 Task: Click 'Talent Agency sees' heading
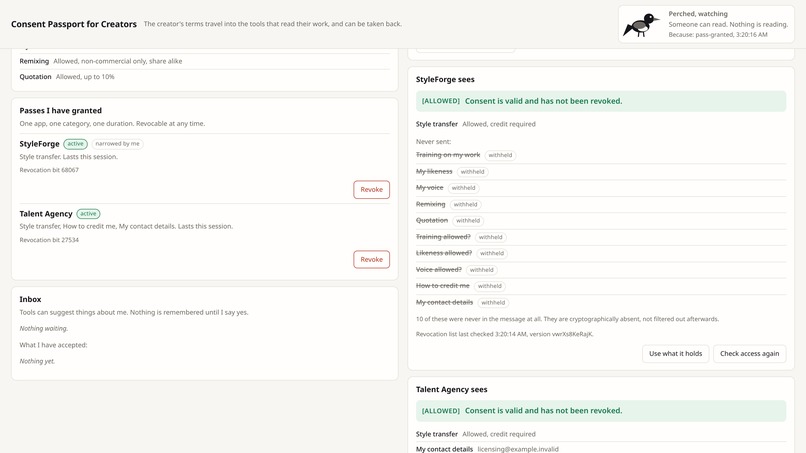(451, 389)
